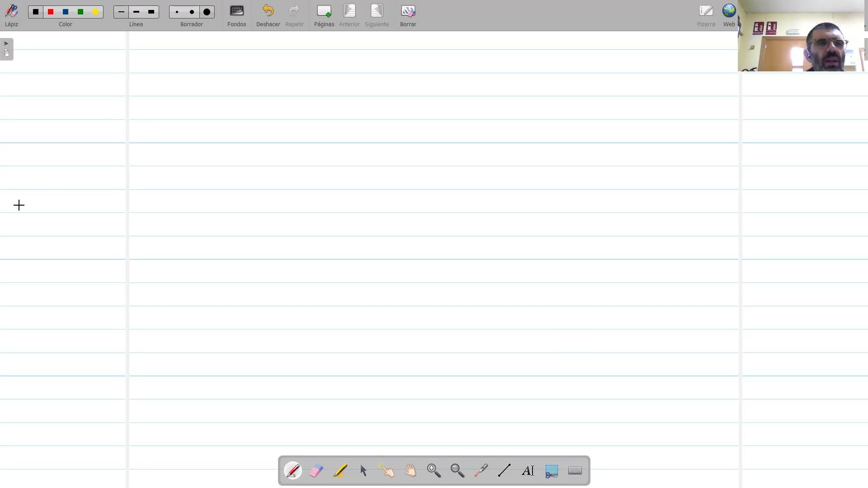Choose the text tool
The image size is (868, 488).
point(528,471)
